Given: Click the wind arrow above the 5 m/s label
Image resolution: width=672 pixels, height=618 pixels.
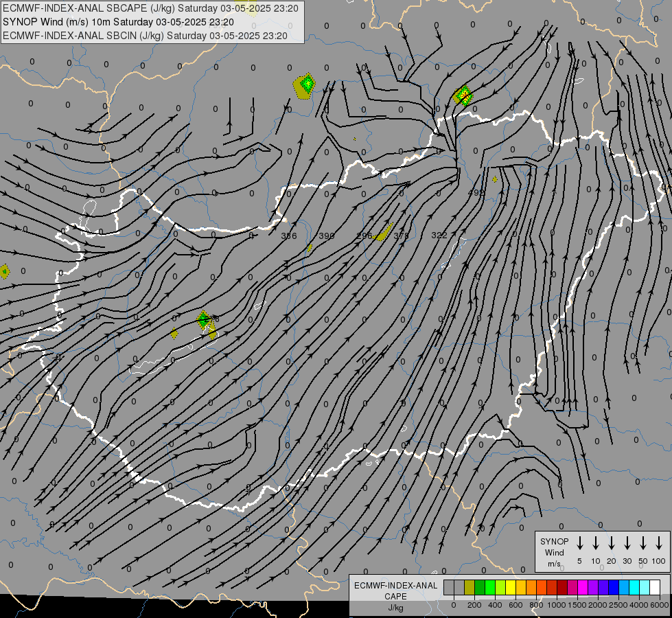Looking at the screenshot, I should (580, 543).
